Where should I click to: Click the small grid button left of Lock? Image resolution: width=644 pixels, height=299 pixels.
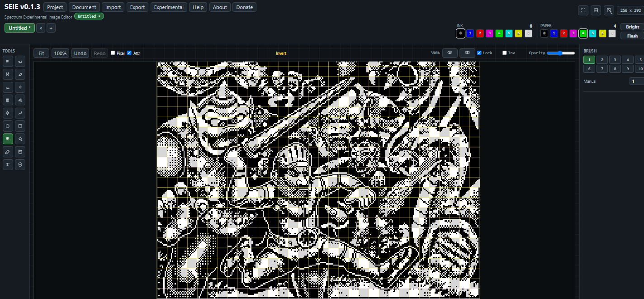point(467,53)
